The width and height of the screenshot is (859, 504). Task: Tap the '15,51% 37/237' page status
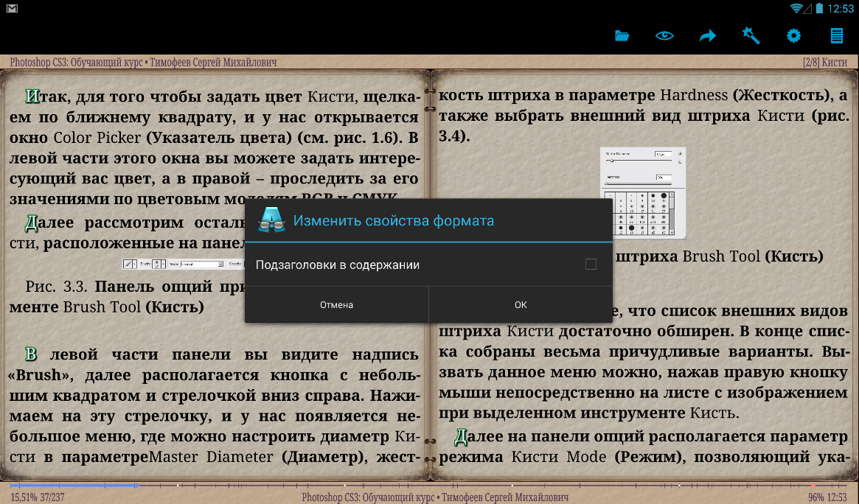(x=38, y=497)
